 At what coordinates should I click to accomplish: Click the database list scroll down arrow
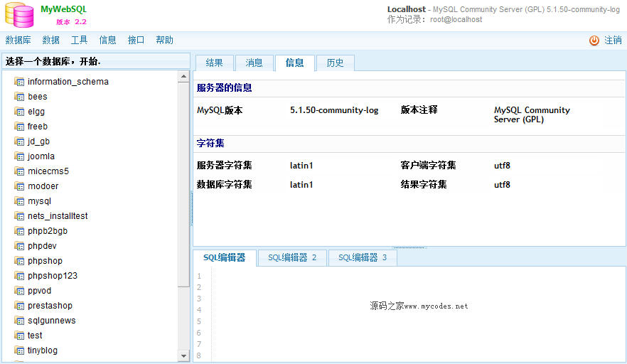click(x=183, y=355)
